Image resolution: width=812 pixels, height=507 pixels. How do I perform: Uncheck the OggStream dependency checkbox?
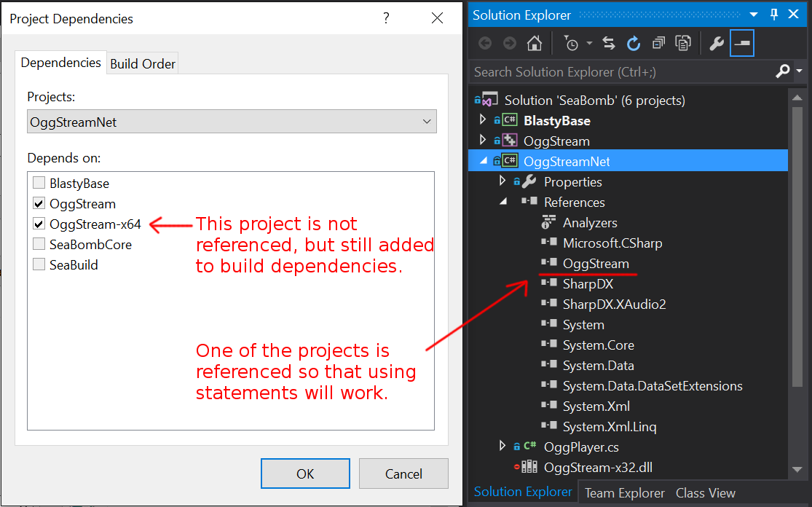(x=39, y=203)
